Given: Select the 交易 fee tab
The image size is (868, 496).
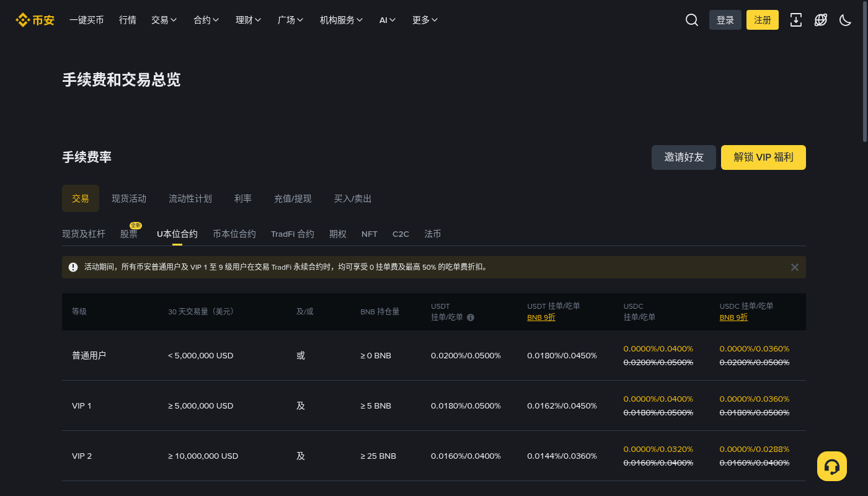Looking at the screenshot, I should click(x=81, y=198).
